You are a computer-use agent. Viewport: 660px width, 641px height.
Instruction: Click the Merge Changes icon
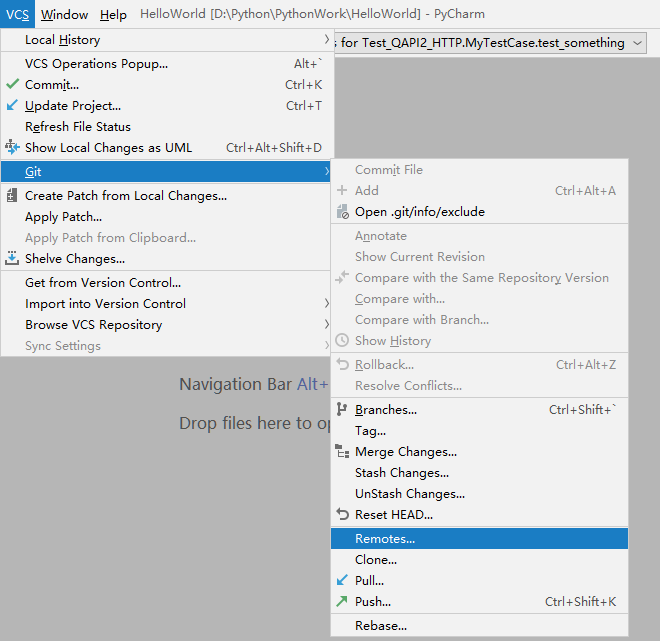(x=342, y=451)
